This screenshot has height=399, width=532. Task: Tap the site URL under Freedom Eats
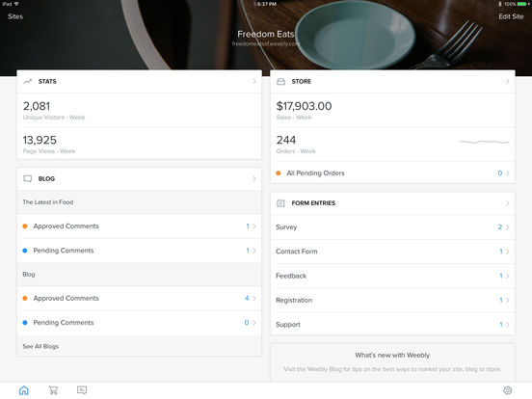coord(266,43)
